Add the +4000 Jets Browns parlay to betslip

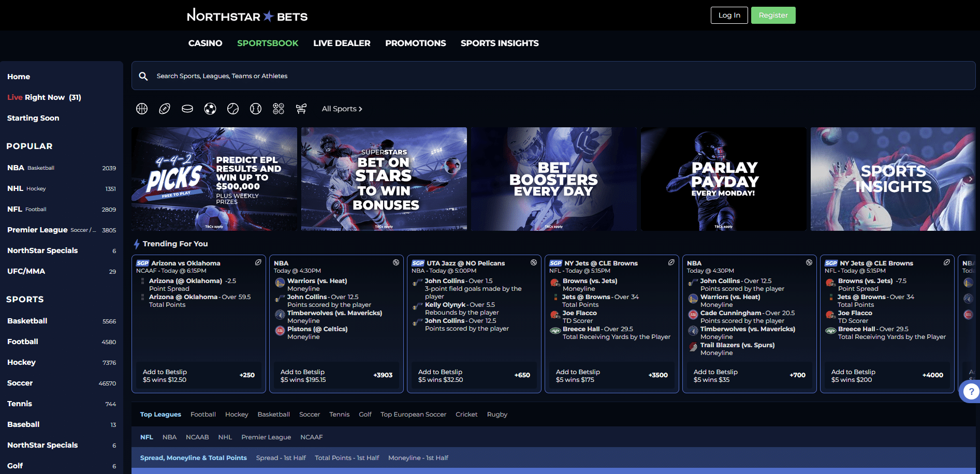(887, 376)
